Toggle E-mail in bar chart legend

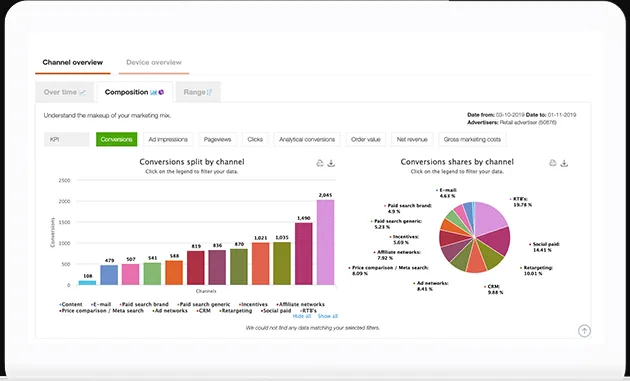pos(101,304)
